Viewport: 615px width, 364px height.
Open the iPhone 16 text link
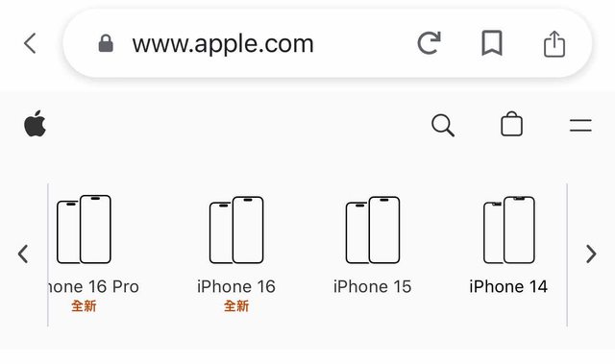coord(236,287)
